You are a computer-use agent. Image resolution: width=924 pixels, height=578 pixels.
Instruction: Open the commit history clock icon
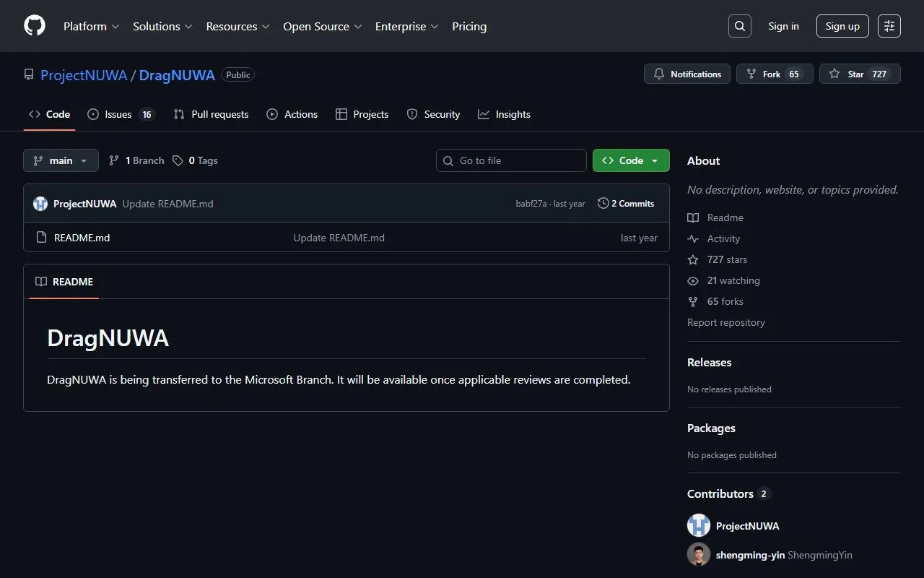click(603, 204)
